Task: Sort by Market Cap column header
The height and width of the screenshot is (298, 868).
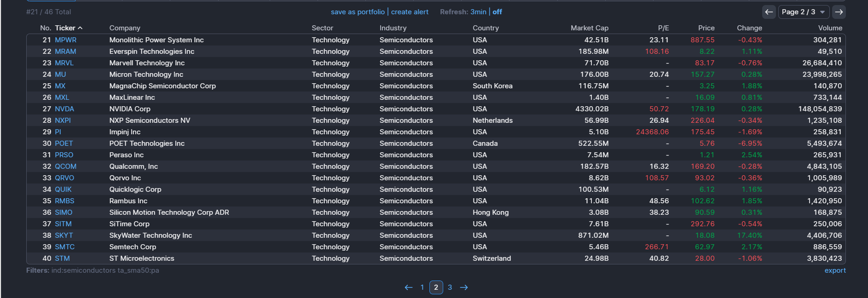Action: [589, 28]
